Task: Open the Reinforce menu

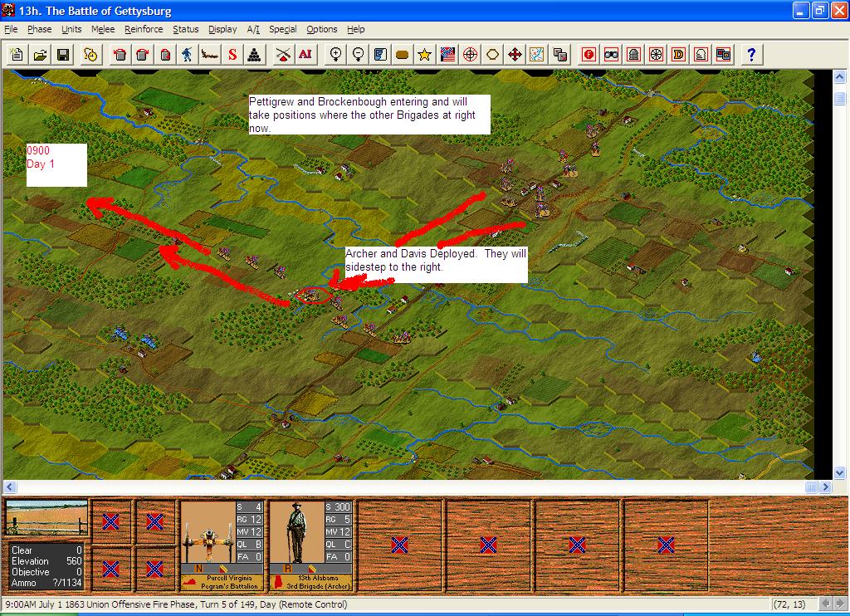Action: coord(144,29)
